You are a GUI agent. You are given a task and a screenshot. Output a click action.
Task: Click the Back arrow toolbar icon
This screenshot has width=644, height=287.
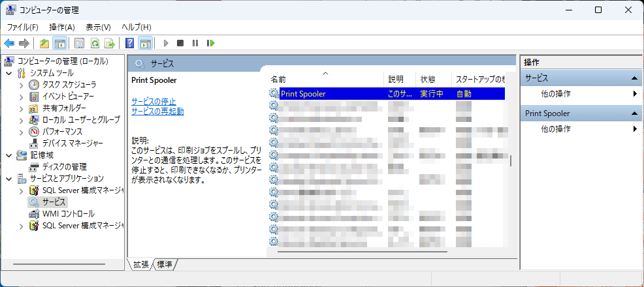(9, 43)
